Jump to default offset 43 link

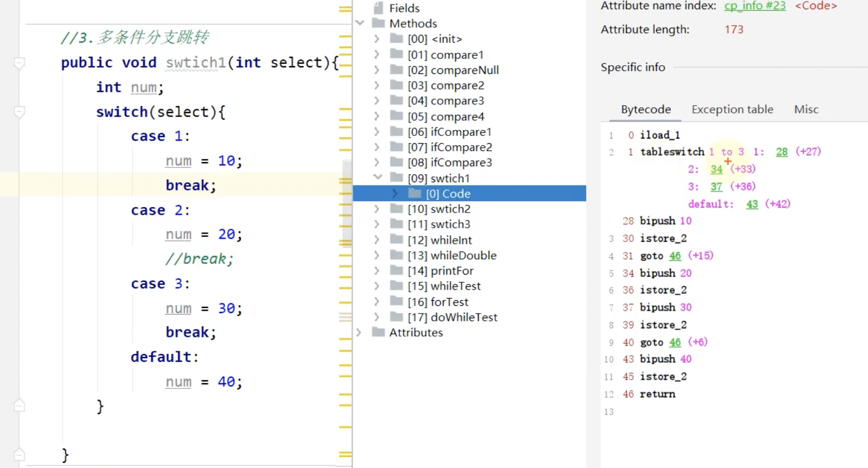pos(752,204)
